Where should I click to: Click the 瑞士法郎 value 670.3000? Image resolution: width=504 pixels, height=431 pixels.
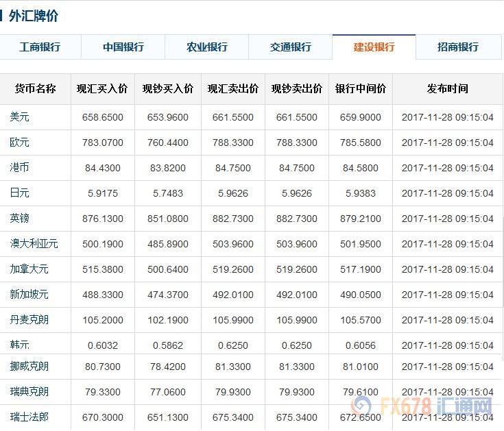tap(103, 417)
